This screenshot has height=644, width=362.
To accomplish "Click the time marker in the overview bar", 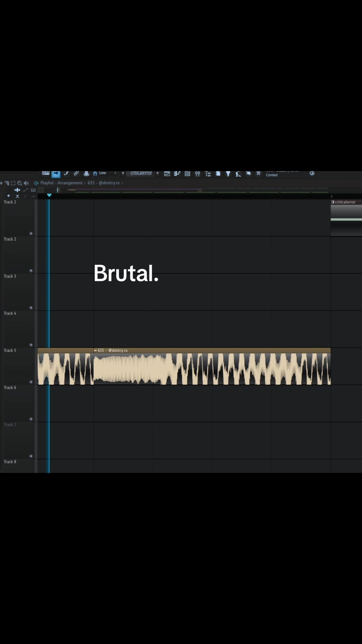I will click(x=58, y=190).
